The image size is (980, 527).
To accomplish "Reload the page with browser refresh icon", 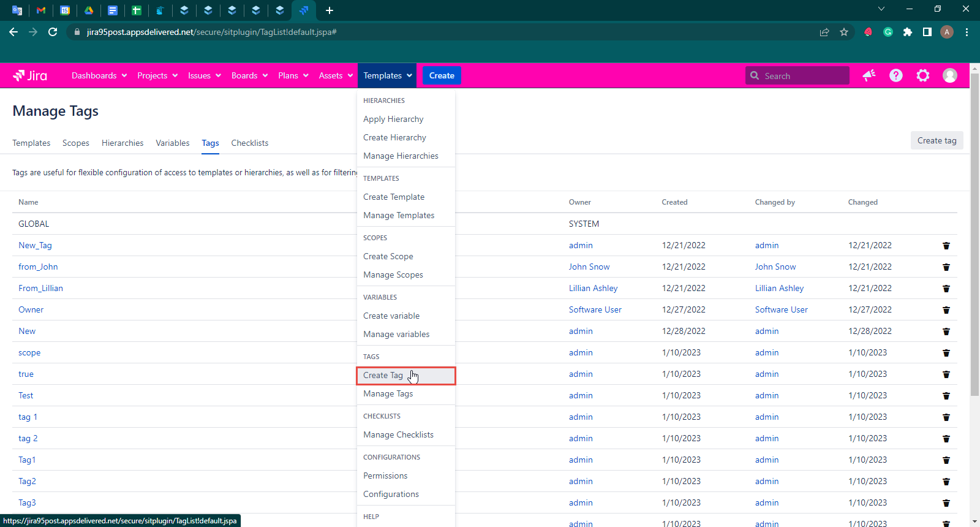I will 53,32.
